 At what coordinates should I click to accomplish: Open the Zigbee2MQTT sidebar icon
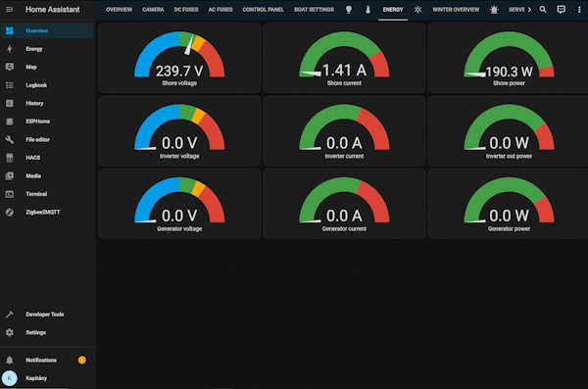10,212
